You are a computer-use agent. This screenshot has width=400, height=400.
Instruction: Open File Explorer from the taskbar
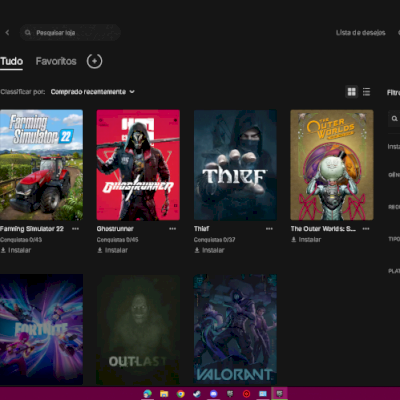(164, 394)
